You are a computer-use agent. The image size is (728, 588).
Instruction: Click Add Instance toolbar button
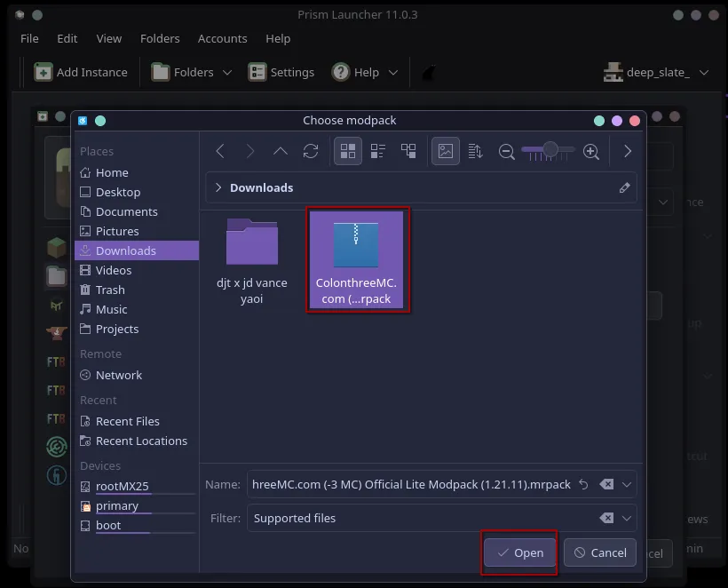coord(81,73)
